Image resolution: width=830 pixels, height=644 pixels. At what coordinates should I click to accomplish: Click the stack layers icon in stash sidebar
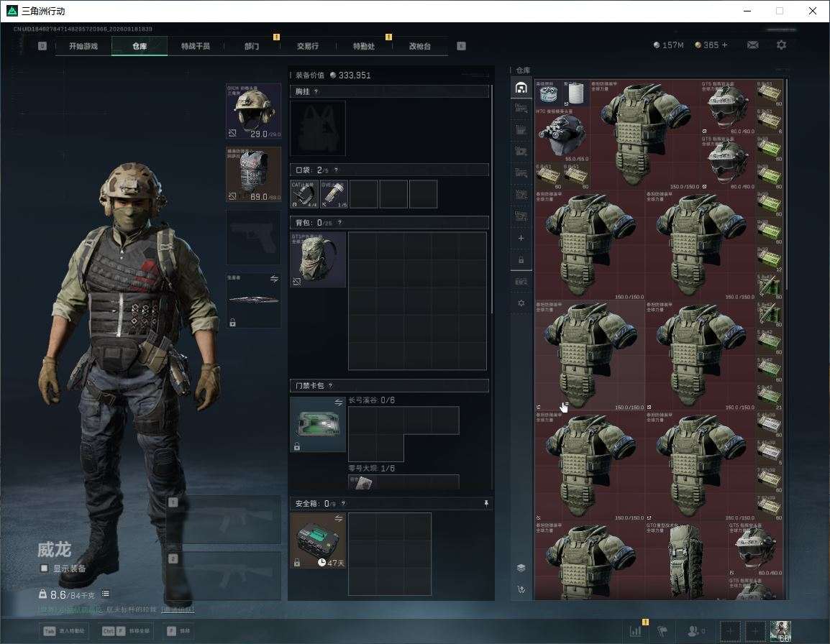pos(521,568)
